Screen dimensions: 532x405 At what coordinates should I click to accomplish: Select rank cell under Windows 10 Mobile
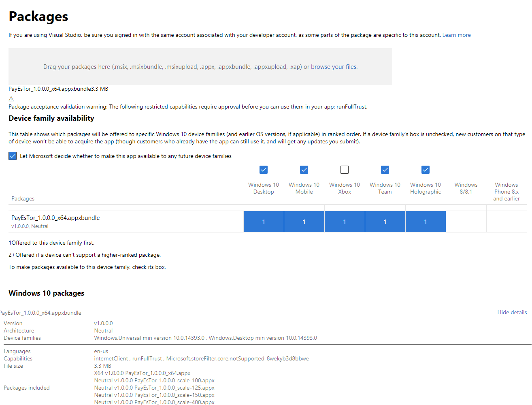(x=304, y=222)
